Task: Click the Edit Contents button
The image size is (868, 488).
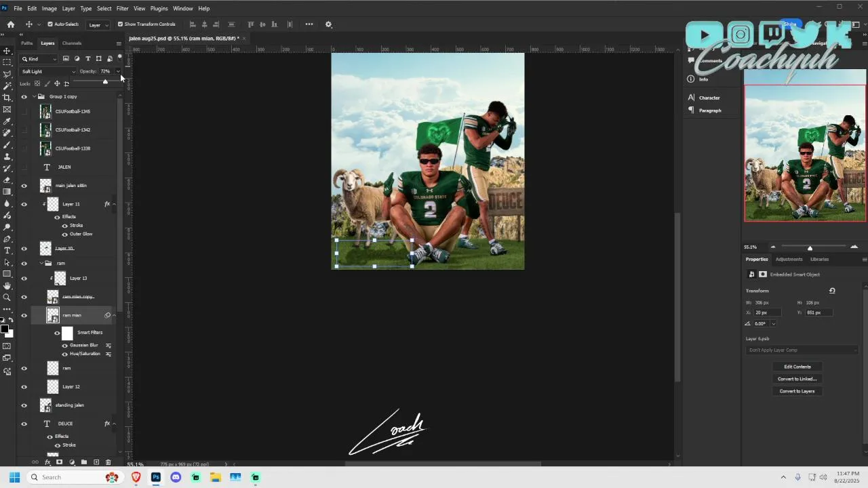Action: [797, 367]
